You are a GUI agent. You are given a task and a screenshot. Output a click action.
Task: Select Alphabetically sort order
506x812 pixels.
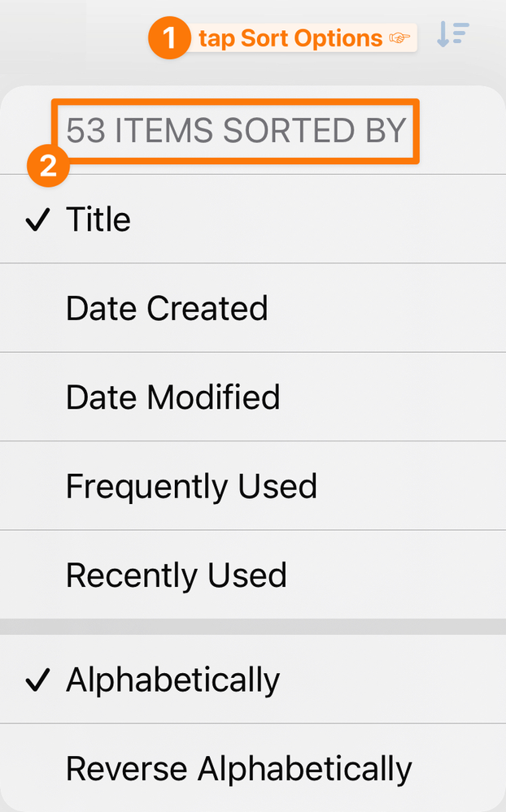click(172, 680)
